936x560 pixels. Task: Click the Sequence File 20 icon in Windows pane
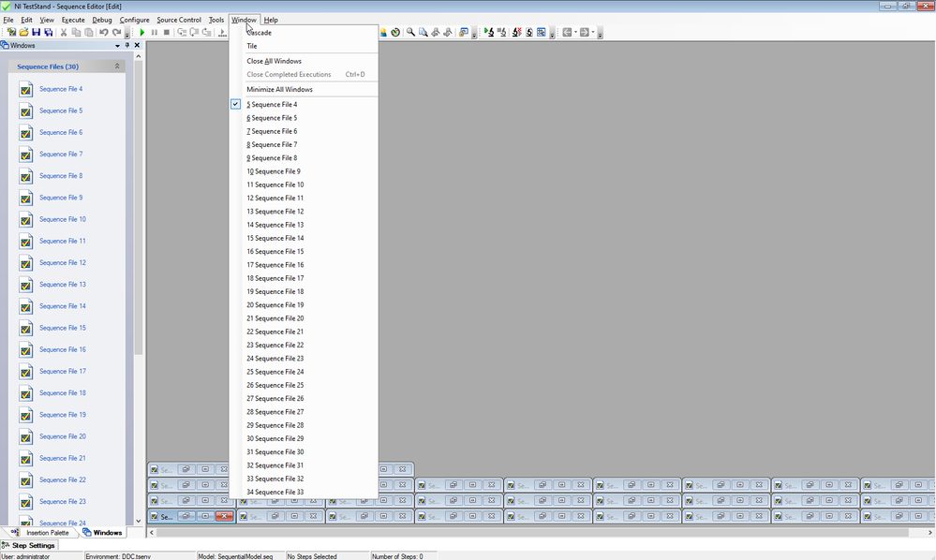click(x=25, y=436)
